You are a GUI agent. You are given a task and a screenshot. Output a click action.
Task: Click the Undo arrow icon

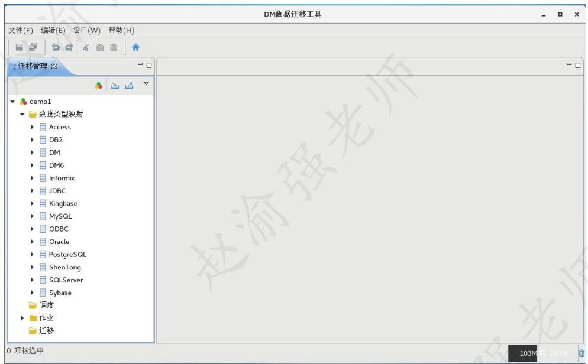click(56, 47)
